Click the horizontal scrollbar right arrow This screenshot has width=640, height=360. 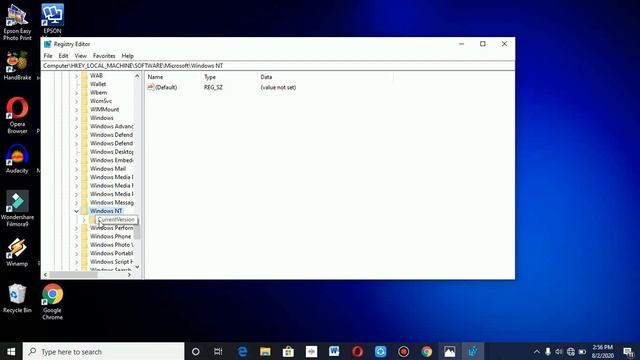tap(129, 275)
